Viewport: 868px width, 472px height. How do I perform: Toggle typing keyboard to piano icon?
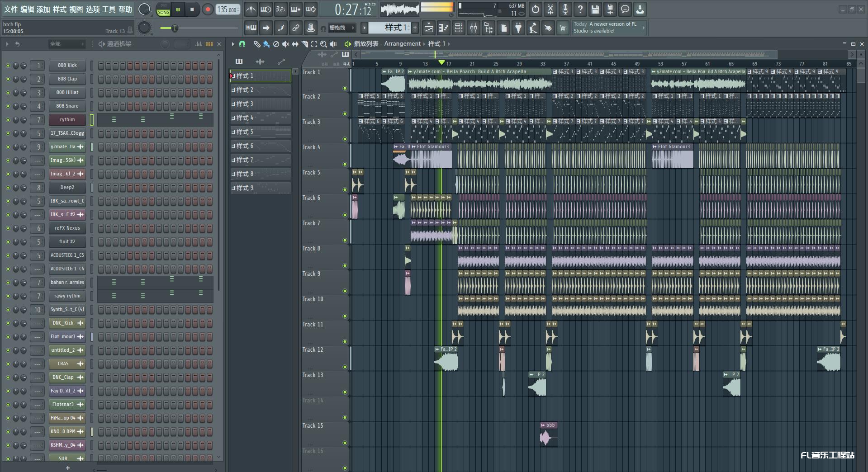click(251, 28)
